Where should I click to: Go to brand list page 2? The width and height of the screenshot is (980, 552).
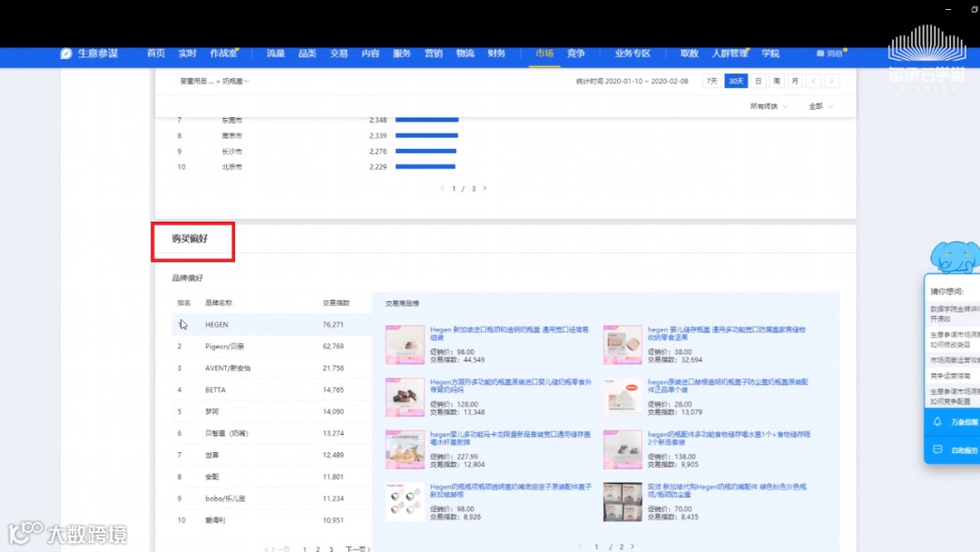(x=318, y=549)
